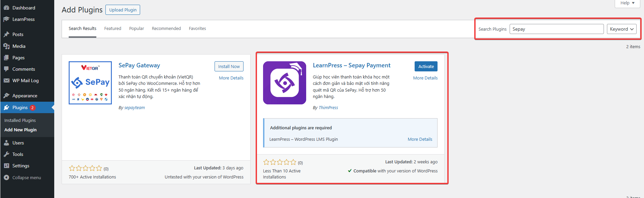
Task: Activate LearnPress Sepay Payment plugin
Action: pyautogui.click(x=426, y=66)
